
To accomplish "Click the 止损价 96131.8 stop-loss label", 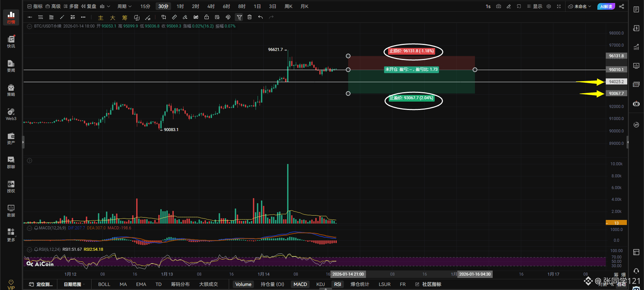I will coord(411,51).
